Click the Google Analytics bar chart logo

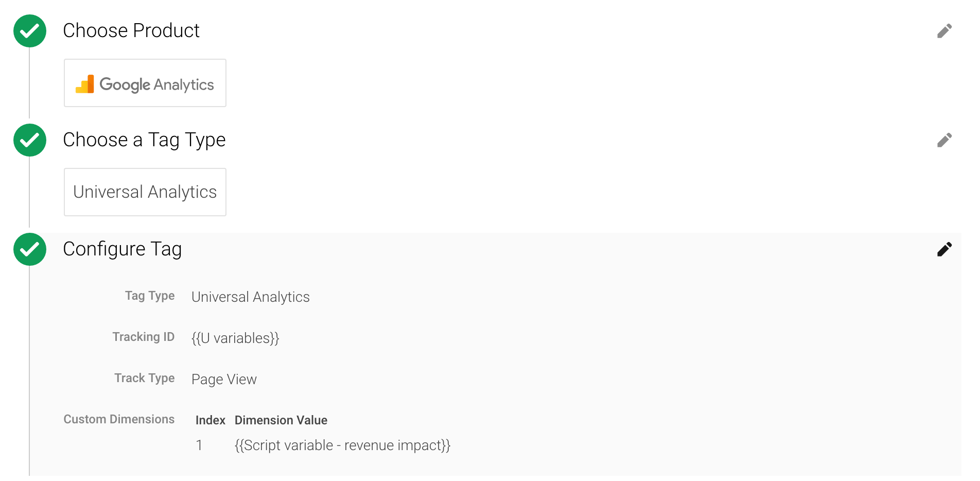click(85, 84)
